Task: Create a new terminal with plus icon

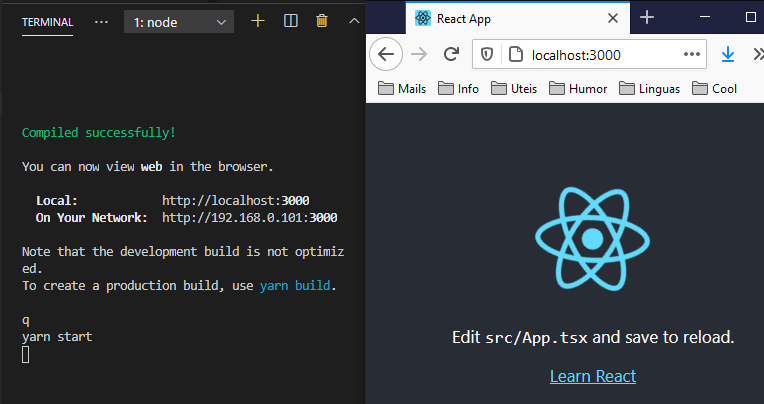Action: click(x=258, y=21)
